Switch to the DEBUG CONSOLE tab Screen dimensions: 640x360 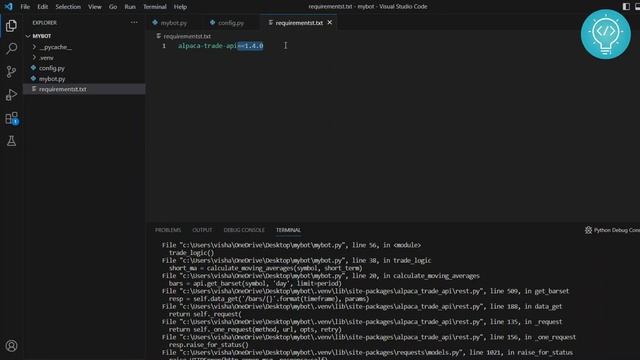point(244,230)
